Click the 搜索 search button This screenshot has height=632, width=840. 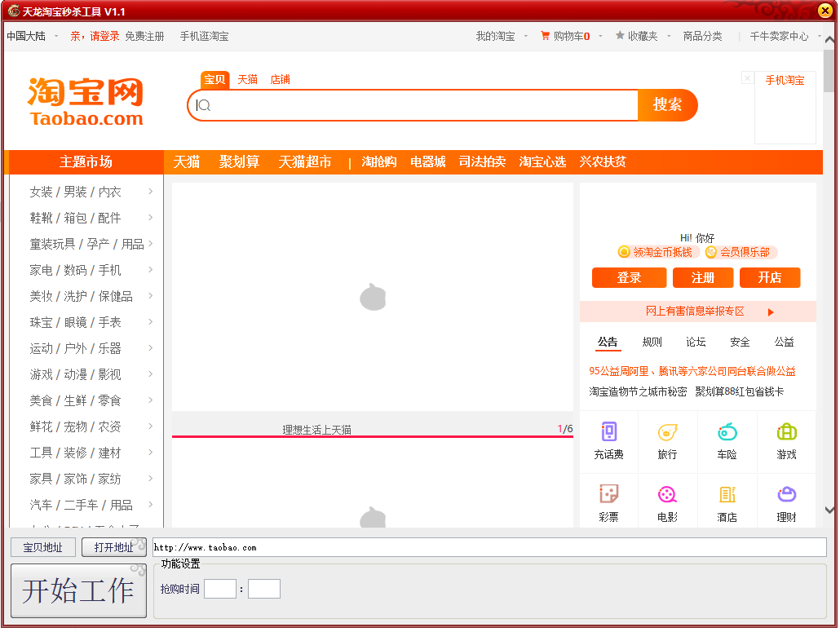click(667, 104)
